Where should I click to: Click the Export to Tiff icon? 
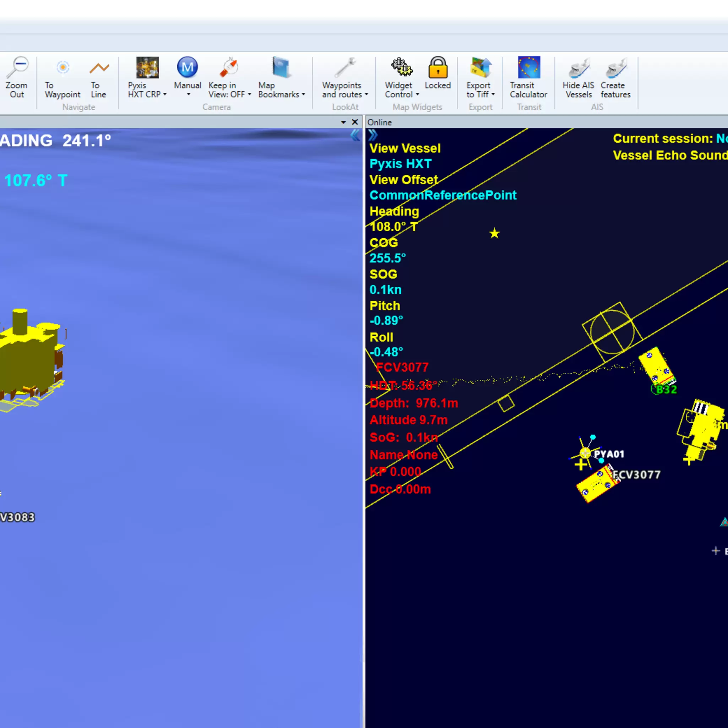click(481, 67)
